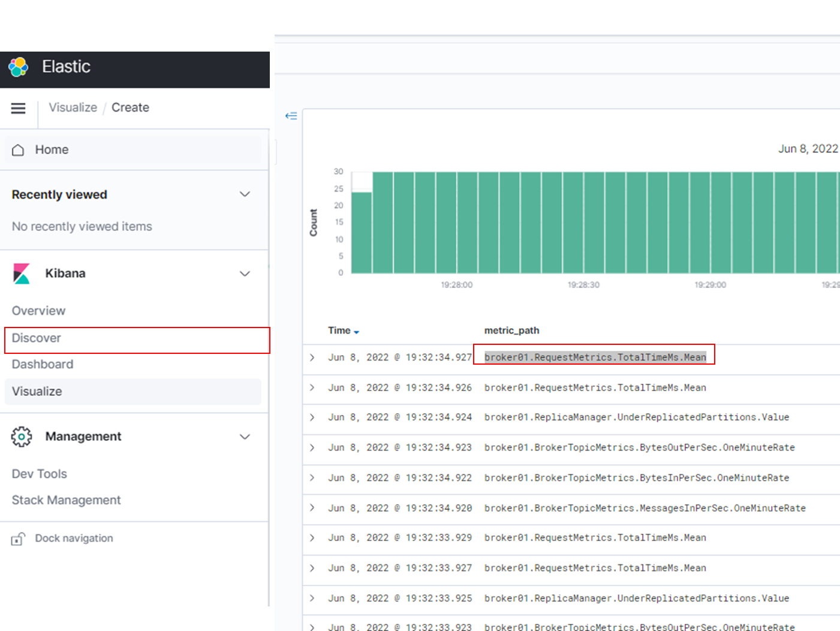840x631 pixels.
Task: Click the short first histogram bar
Action: tap(362, 233)
